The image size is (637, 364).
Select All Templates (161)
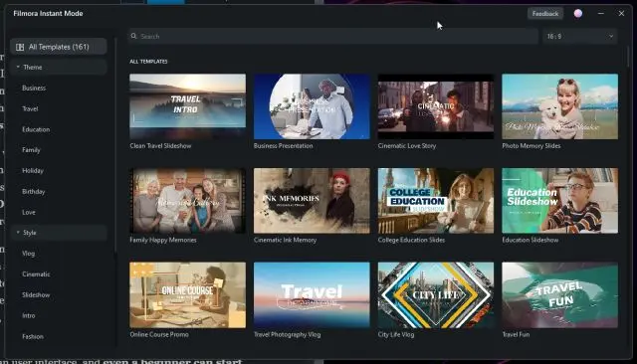coord(59,47)
